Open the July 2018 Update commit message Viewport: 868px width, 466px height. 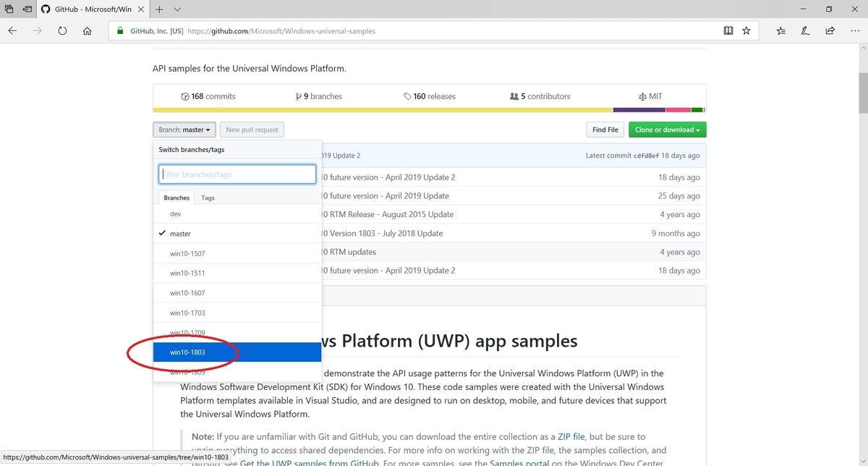coord(381,233)
